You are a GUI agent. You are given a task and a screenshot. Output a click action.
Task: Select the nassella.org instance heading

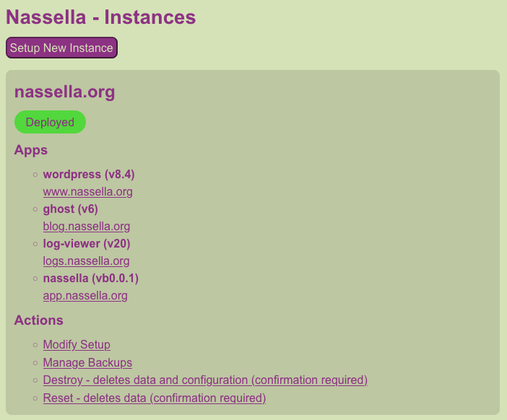point(65,92)
